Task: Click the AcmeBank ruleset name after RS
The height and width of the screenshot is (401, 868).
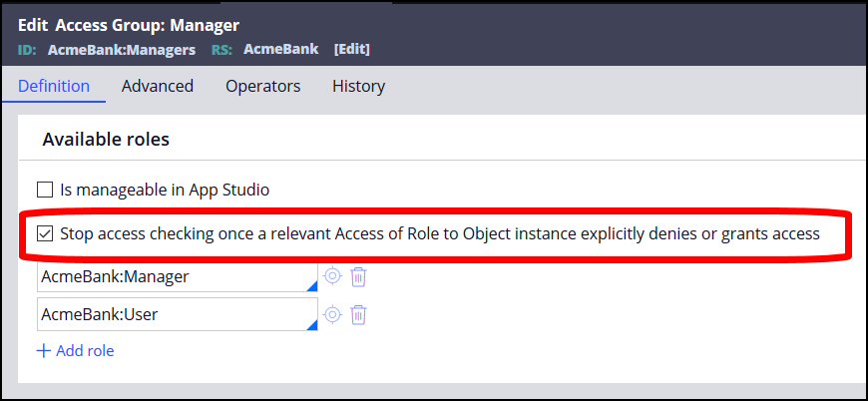Action: point(282,48)
